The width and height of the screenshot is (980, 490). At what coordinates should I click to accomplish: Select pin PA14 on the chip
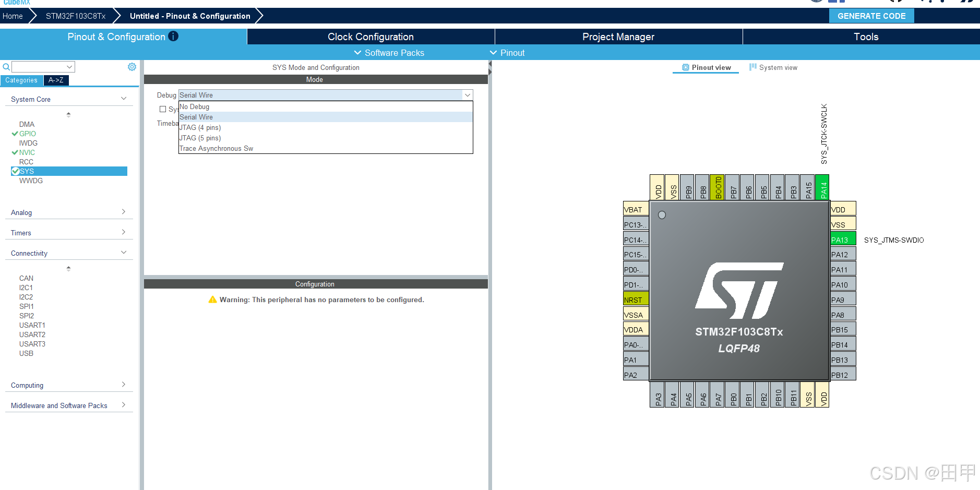click(x=822, y=187)
